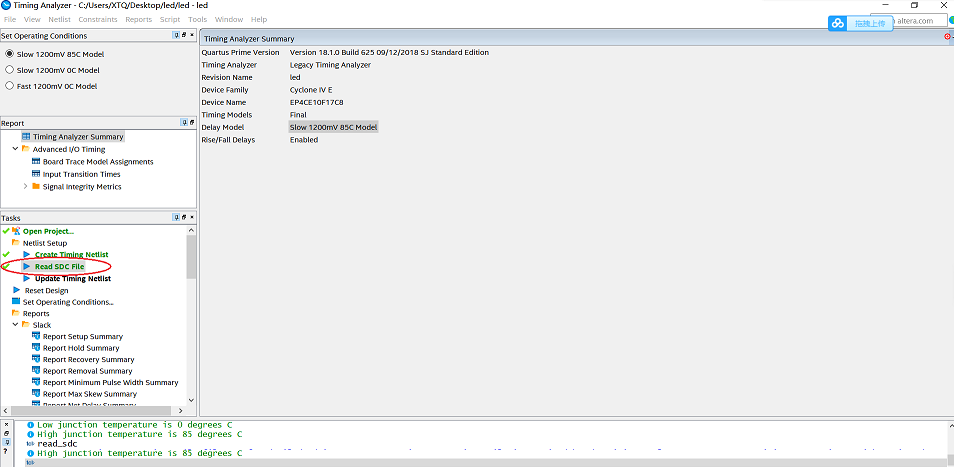Viewport: 954px width, 467px height.
Task: Click the Signal Integrity Metrics folder icon
Action: tap(36, 187)
